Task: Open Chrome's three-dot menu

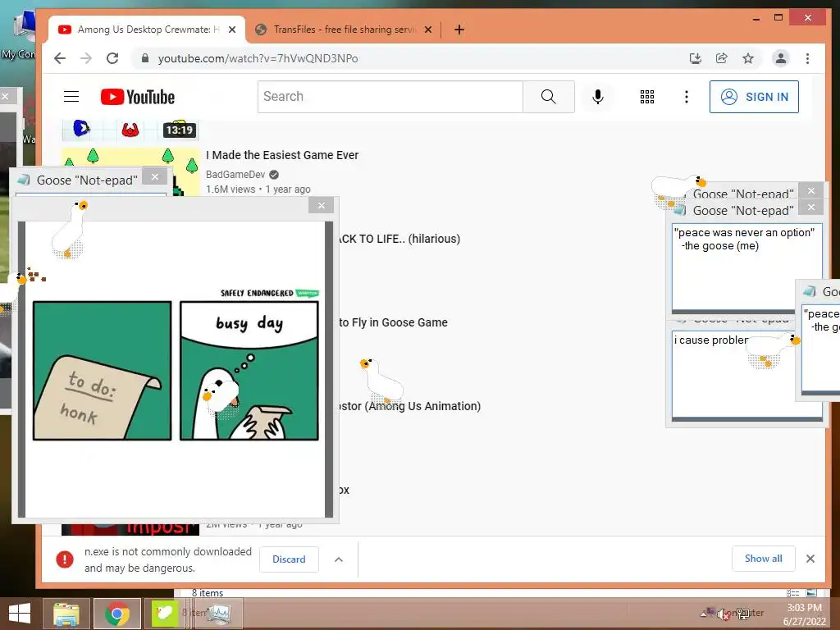Action: [x=807, y=58]
